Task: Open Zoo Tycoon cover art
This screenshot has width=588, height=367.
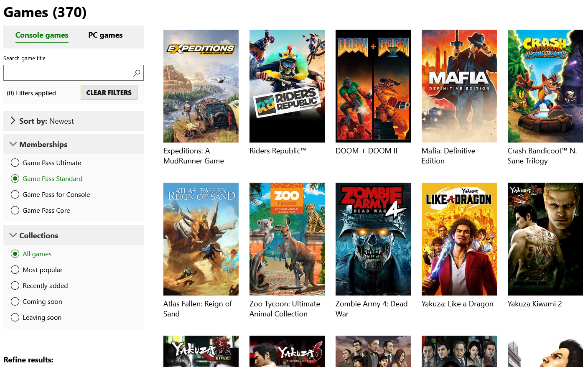Action: (287, 239)
